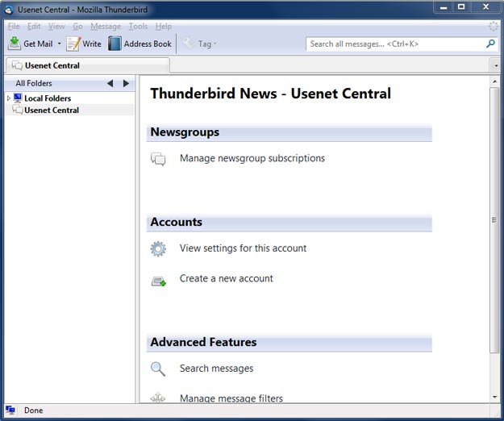The image size is (504, 421).
Task: Click Create a new account link
Action: click(227, 278)
